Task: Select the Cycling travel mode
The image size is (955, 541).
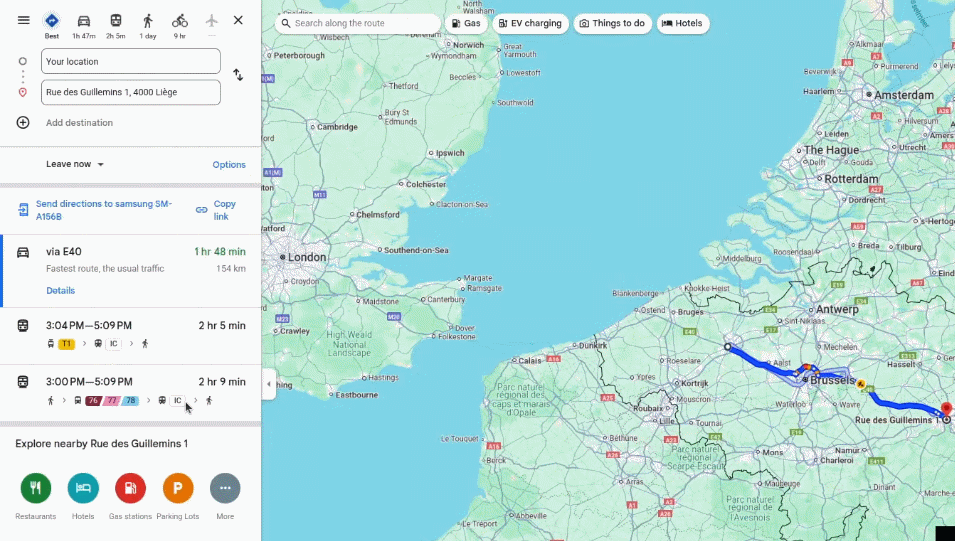Action: click(180, 26)
